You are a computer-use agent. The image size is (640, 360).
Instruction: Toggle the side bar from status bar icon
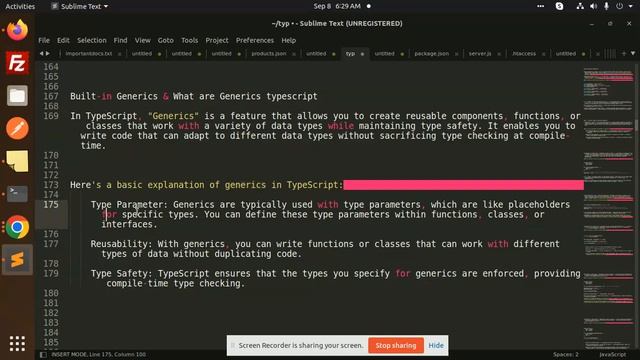pos(43,355)
